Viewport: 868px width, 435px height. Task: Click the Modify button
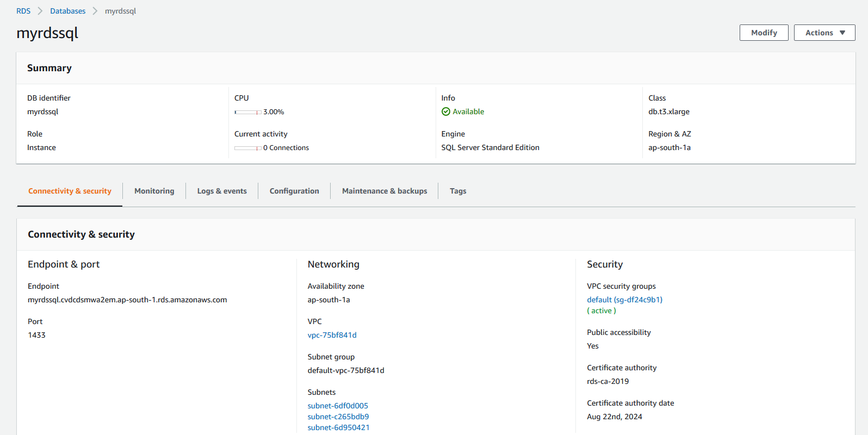tap(764, 33)
